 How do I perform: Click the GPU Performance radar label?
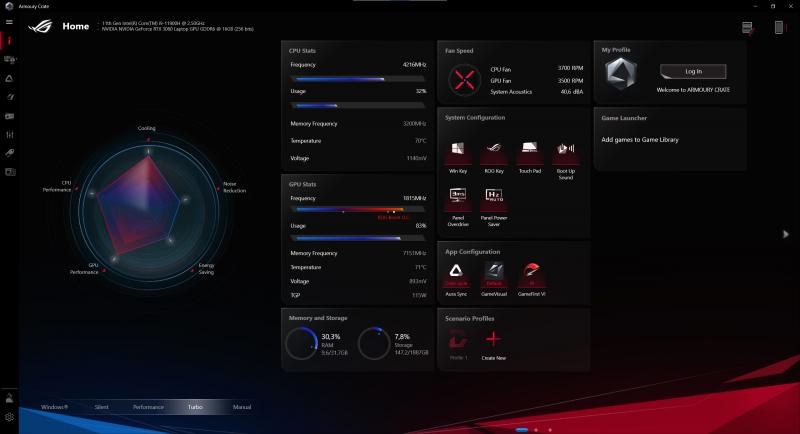pos(84,269)
